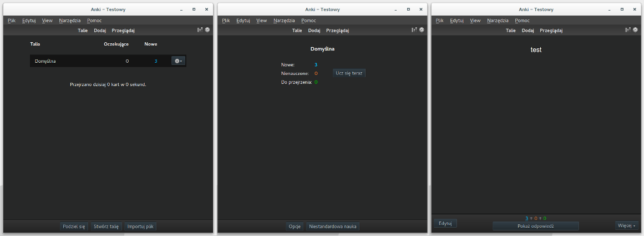Click the Opcje button
The image size is (644, 236).
pyautogui.click(x=295, y=226)
